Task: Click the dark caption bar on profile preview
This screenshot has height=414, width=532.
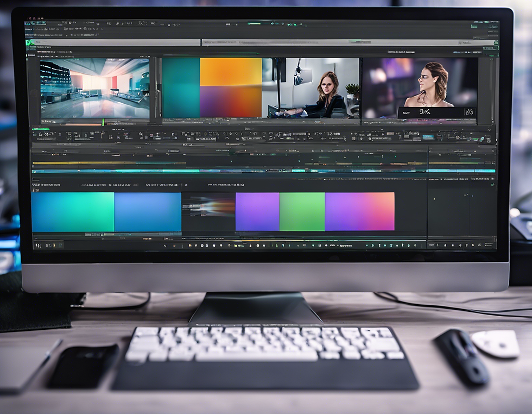Action: [x=436, y=112]
